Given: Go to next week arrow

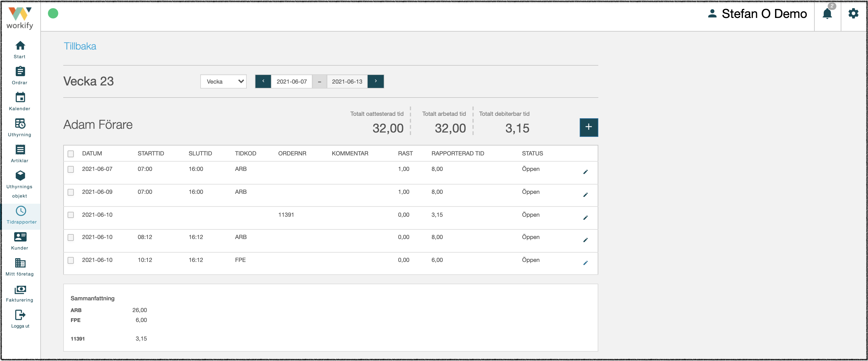Looking at the screenshot, I should pyautogui.click(x=376, y=81).
